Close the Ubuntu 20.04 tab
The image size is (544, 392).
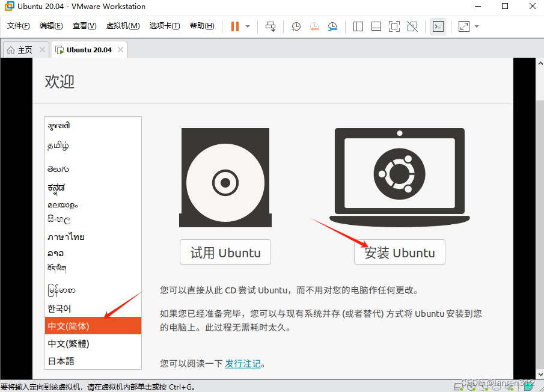point(120,50)
